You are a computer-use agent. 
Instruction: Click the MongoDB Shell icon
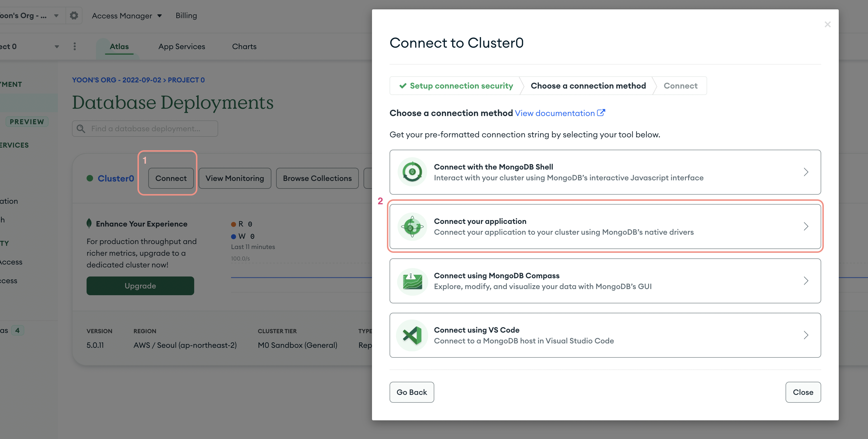pyautogui.click(x=412, y=172)
